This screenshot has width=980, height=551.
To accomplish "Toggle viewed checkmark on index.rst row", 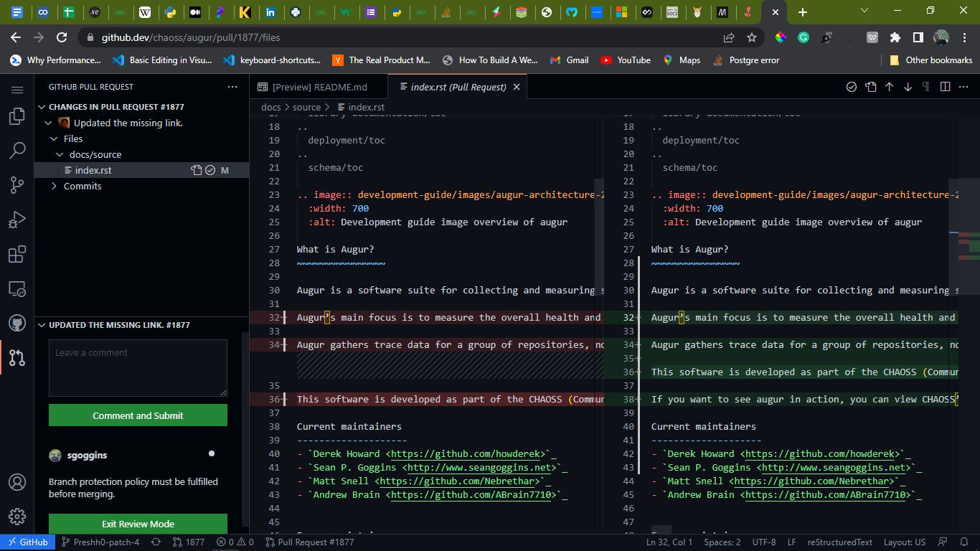I will point(210,170).
